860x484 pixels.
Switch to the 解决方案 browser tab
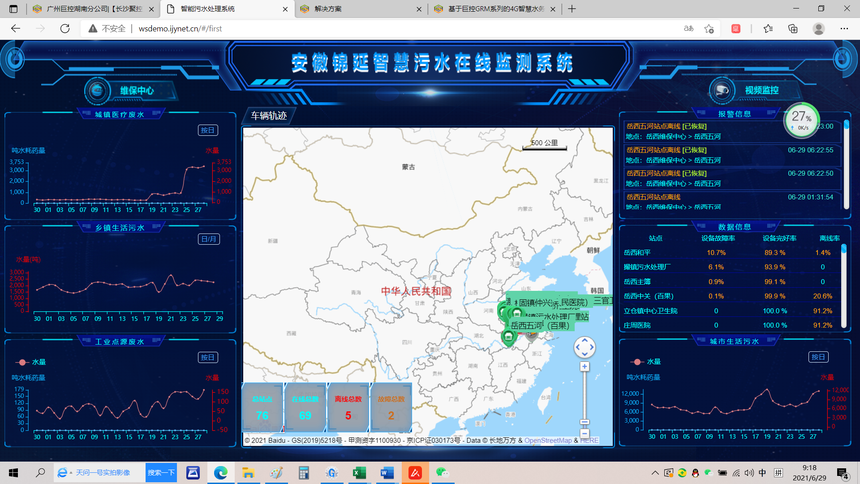pos(359,9)
